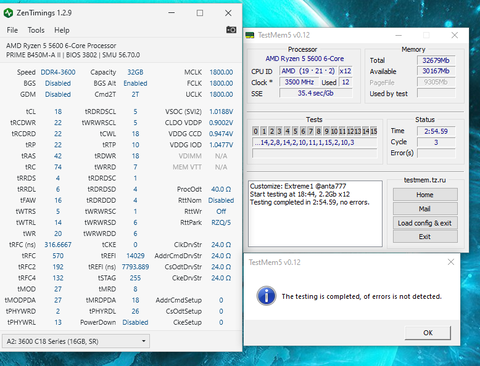Click the MCLK value 1800.00
The image size is (480, 366).
(221, 72)
